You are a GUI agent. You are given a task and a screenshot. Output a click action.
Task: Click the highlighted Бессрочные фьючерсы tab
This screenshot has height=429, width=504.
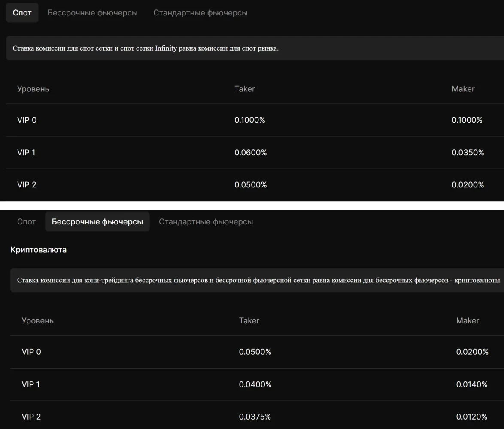click(x=97, y=222)
